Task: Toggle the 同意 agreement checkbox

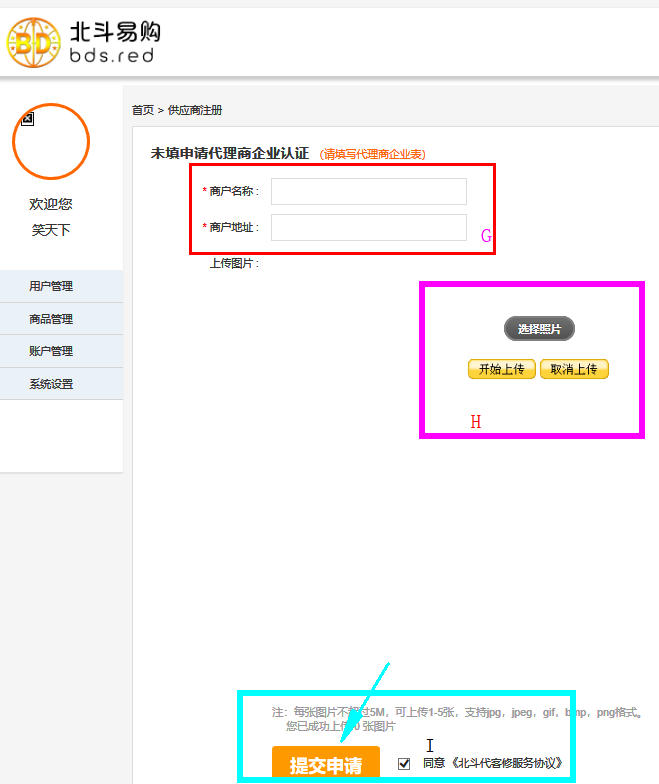Action: tap(404, 764)
